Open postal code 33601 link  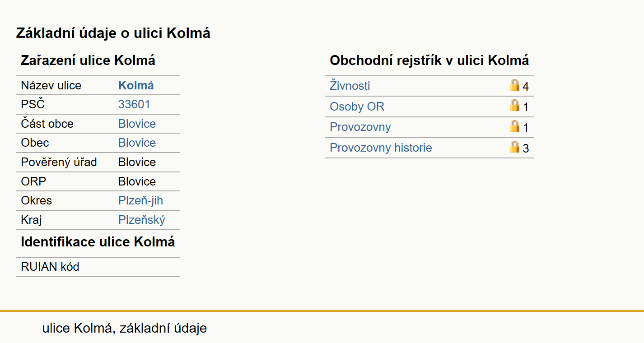click(x=134, y=104)
